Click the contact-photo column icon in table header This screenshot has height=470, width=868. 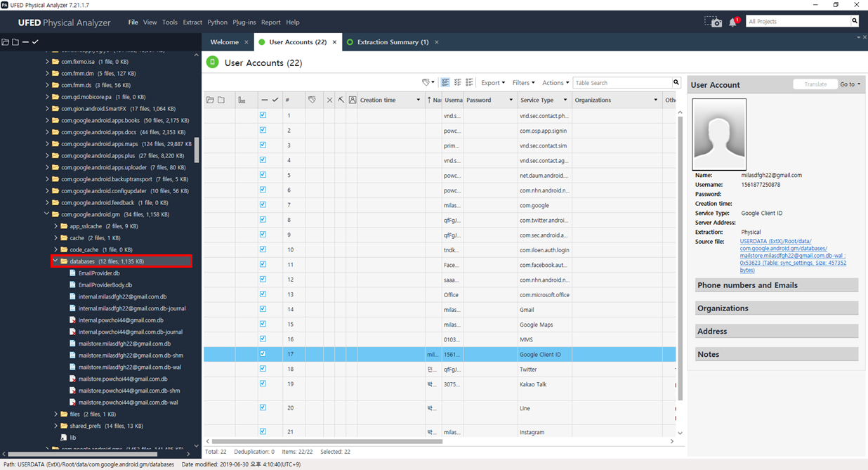[x=353, y=100]
